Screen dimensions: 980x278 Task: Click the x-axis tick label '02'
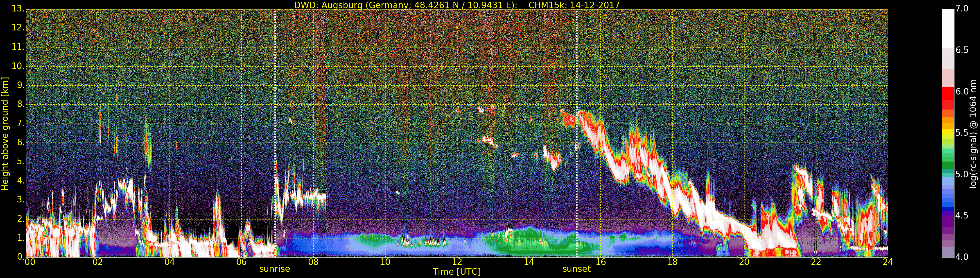(x=98, y=262)
